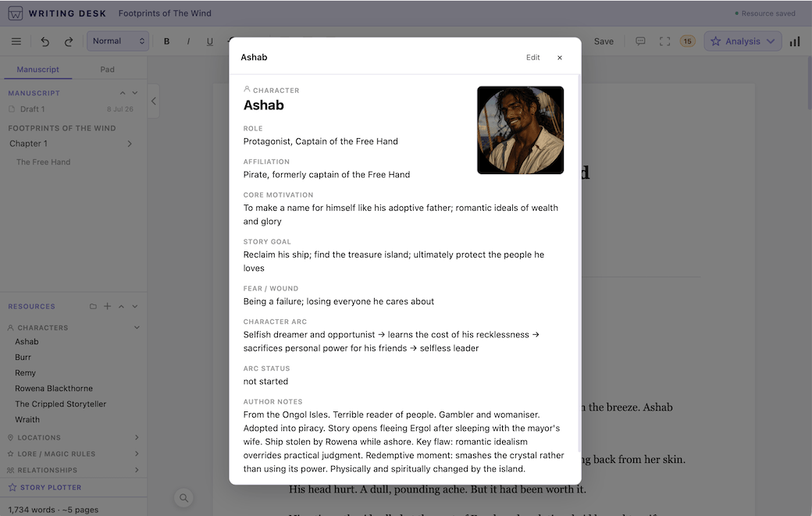Open the Normal paragraph style dropdown
The width and height of the screenshot is (812, 516).
[118, 41]
